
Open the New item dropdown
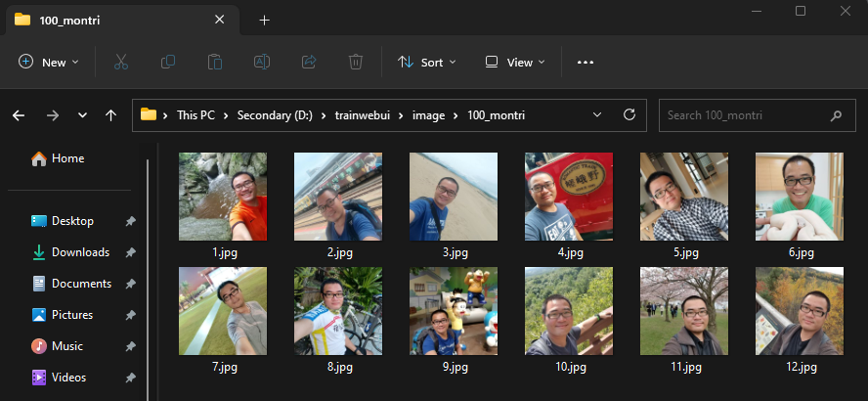[x=43, y=62]
